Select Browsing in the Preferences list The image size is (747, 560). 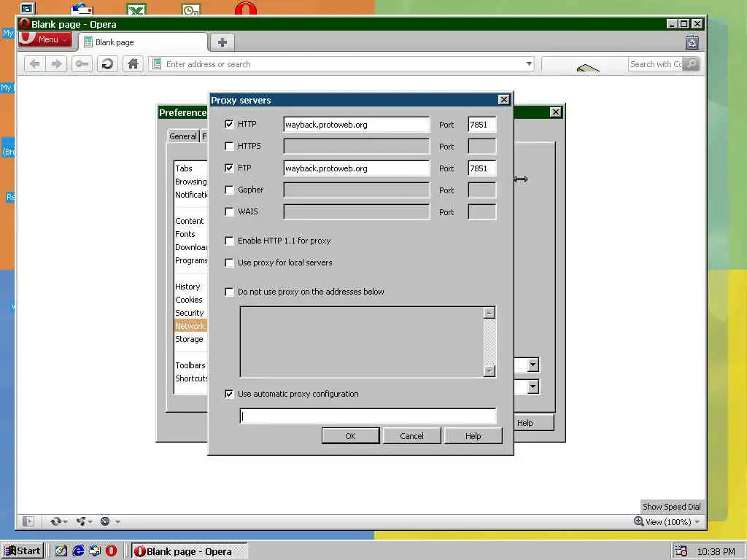click(x=191, y=182)
